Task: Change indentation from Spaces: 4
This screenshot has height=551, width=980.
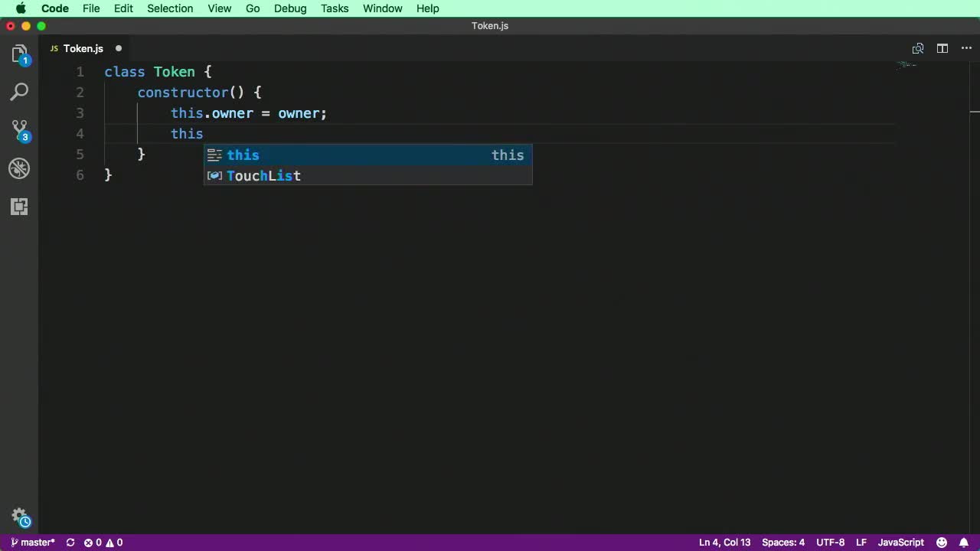Action: (782, 543)
